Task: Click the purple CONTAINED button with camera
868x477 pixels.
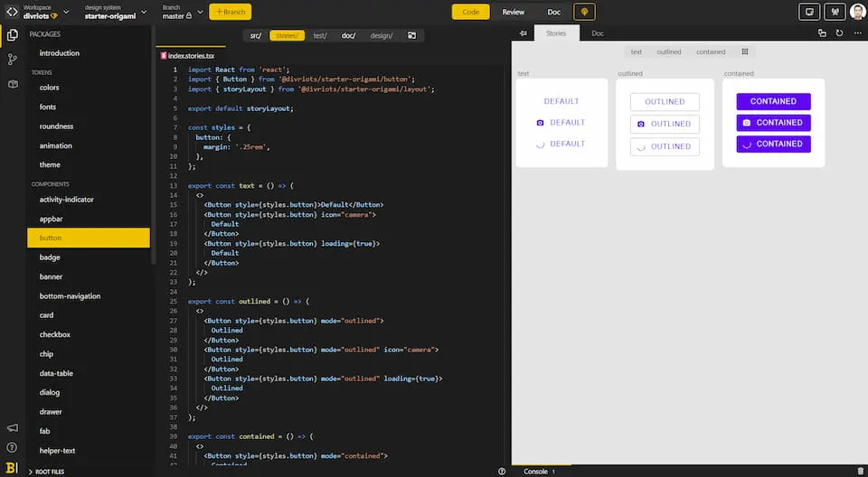Action: click(x=773, y=123)
